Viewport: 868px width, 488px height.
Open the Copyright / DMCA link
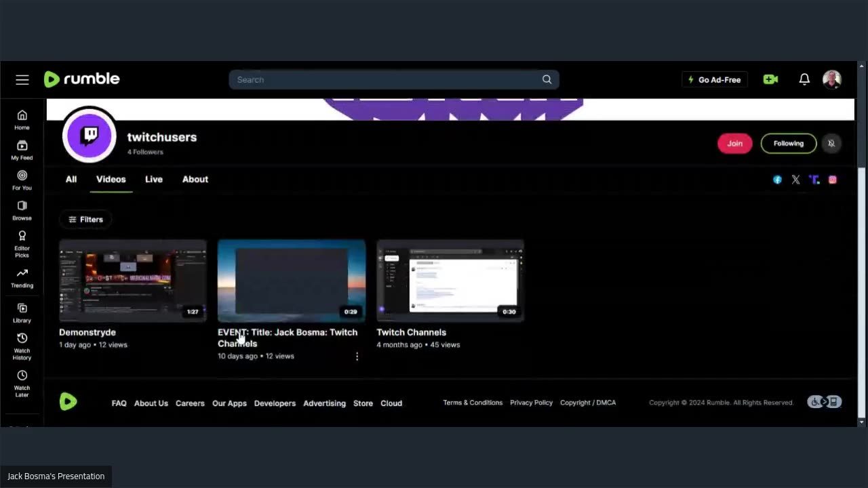(588, 403)
